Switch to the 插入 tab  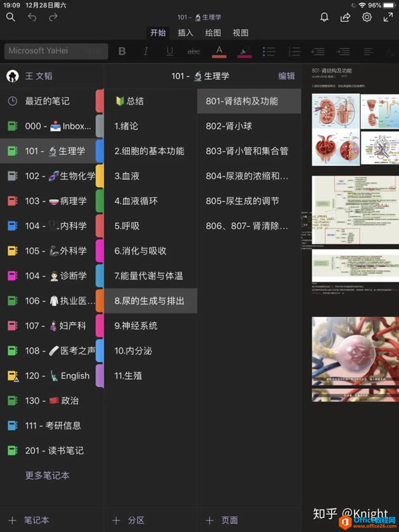pos(185,33)
